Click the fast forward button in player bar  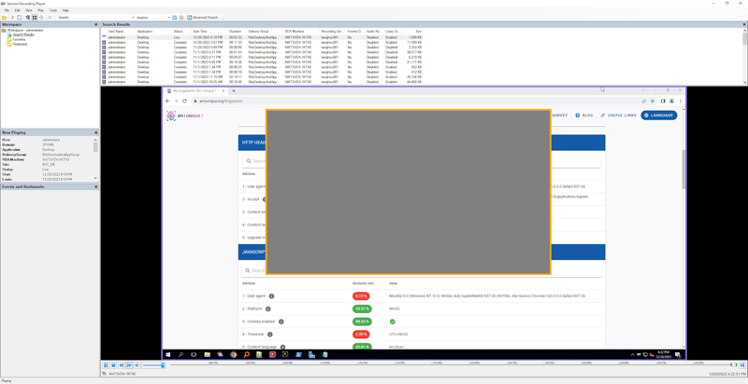[129, 365]
